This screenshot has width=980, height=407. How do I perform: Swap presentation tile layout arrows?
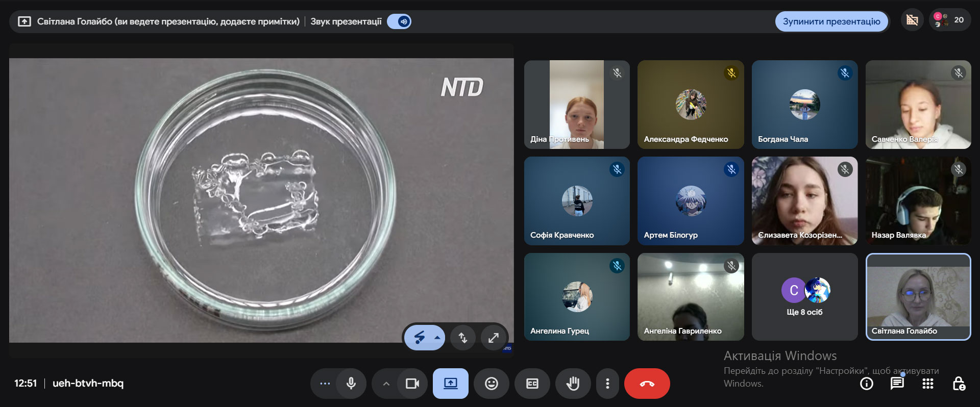(463, 338)
